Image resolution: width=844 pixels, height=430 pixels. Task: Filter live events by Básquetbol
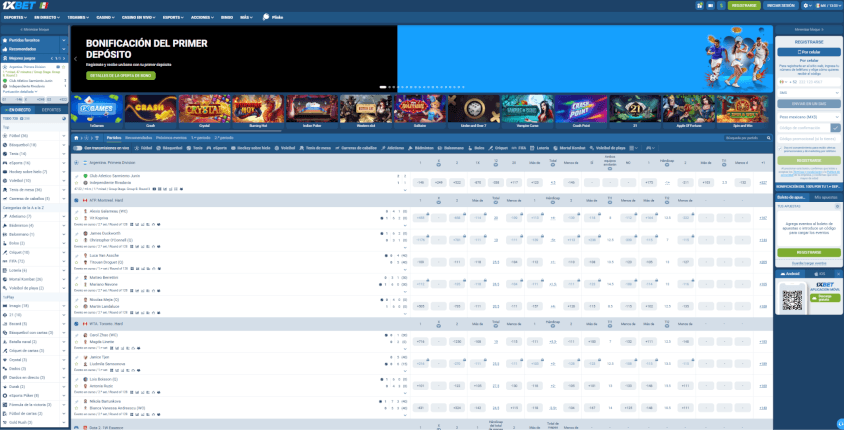pos(170,147)
